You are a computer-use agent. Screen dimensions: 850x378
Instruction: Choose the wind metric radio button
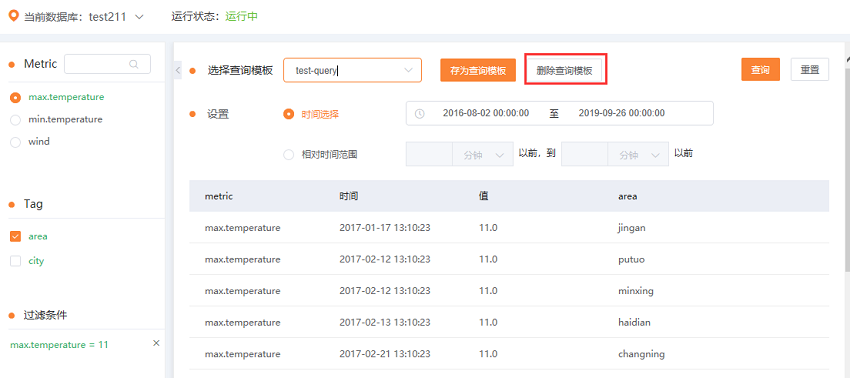coord(16,142)
